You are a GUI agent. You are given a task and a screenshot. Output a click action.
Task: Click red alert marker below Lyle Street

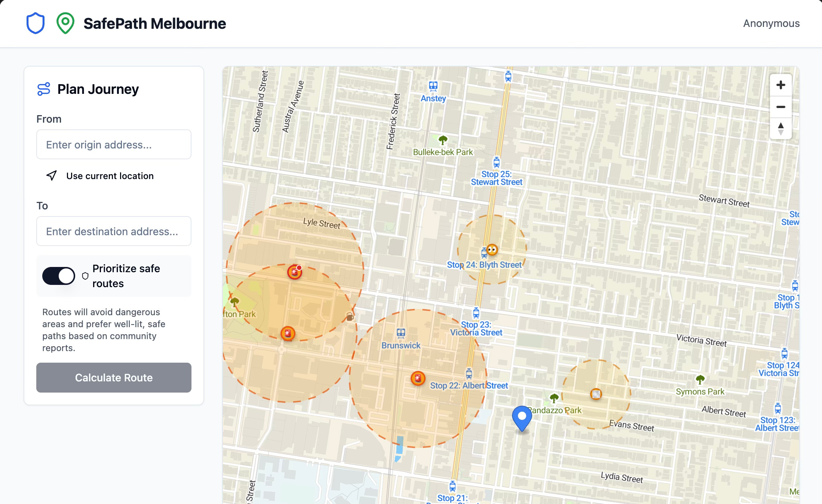click(x=295, y=272)
